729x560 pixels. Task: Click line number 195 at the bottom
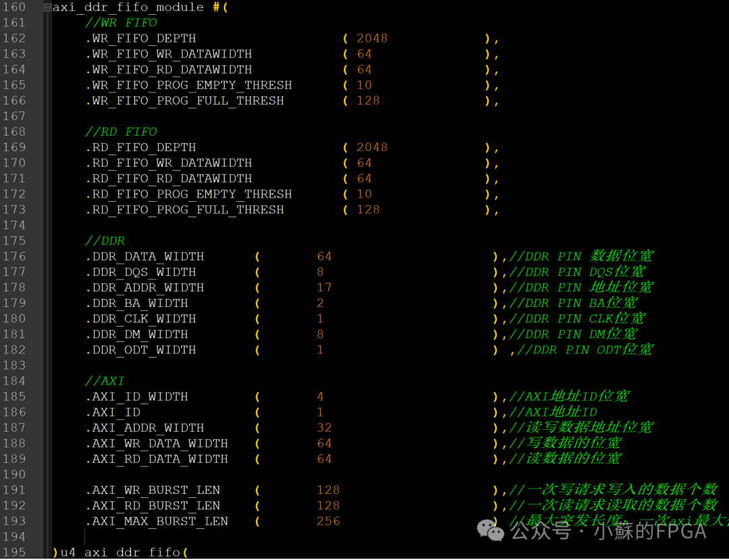[x=15, y=552]
